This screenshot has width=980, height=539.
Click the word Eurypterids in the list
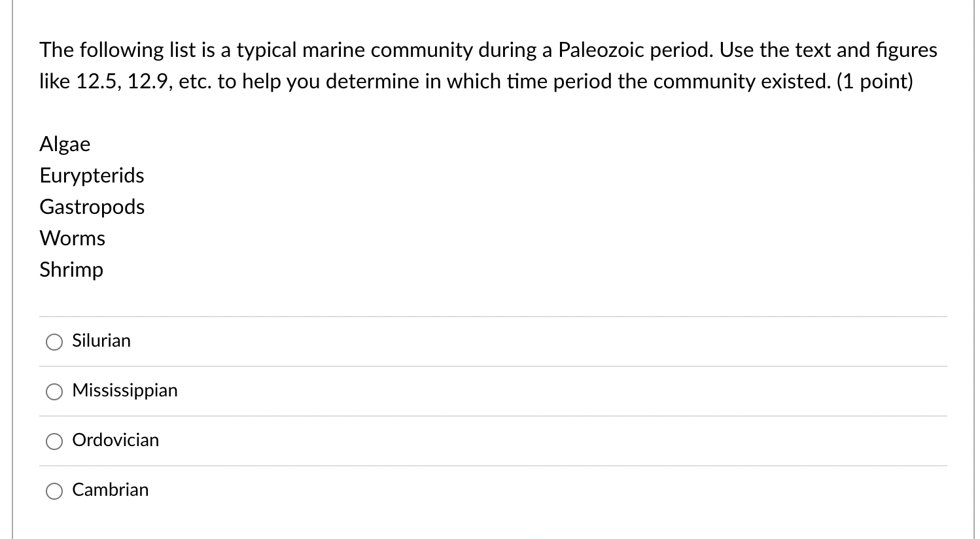[92, 175]
